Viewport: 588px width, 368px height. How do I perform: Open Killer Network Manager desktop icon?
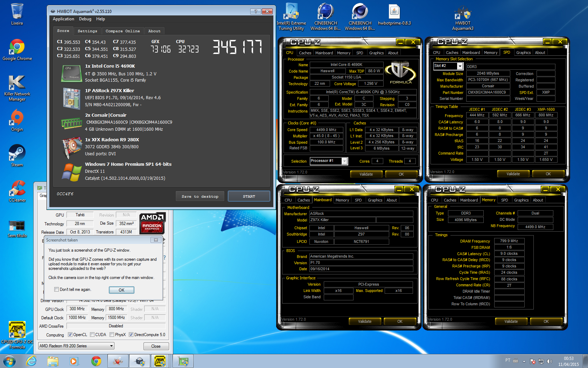[x=17, y=88]
